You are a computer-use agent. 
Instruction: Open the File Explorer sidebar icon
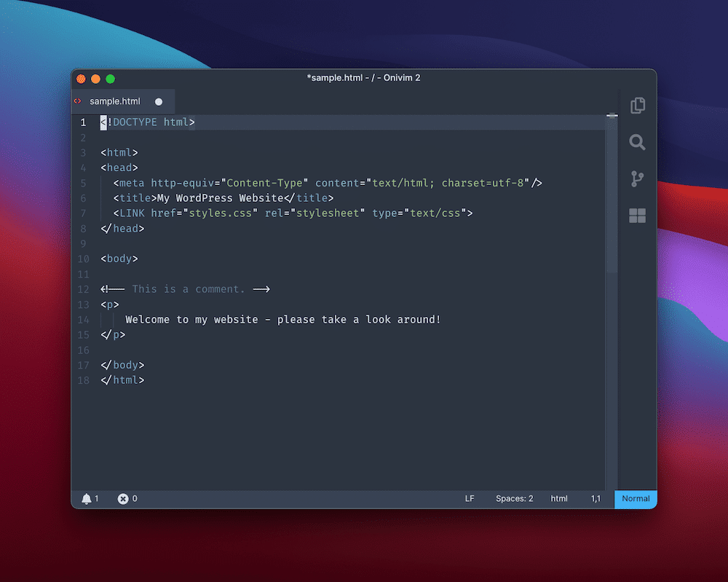pos(637,105)
